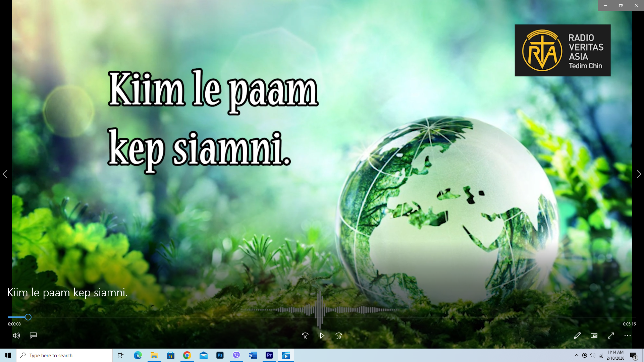Viewport: 644px width, 362px height.
Task: Expand hidden icons in the system tray
Action: 577,355
